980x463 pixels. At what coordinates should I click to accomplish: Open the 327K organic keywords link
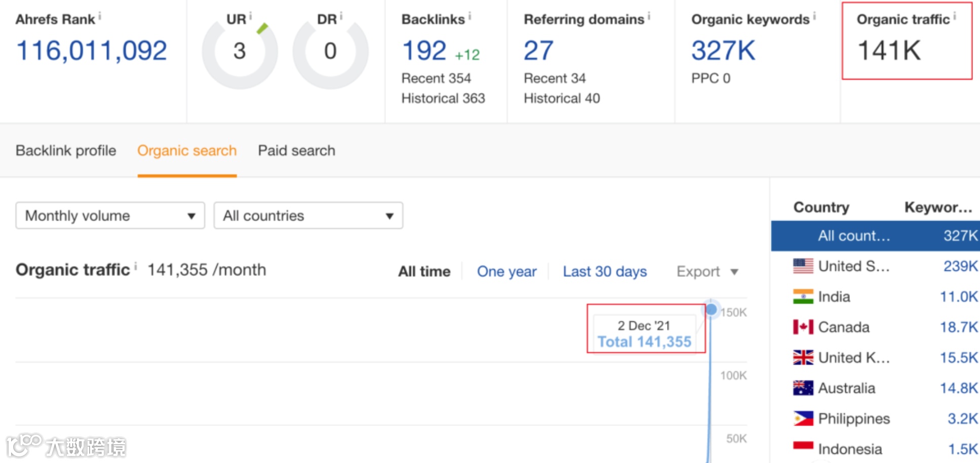(723, 51)
